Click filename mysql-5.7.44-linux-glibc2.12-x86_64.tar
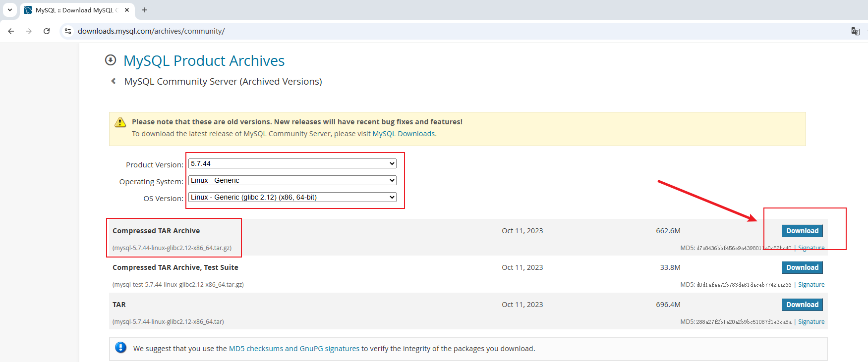 tap(168, 322)
